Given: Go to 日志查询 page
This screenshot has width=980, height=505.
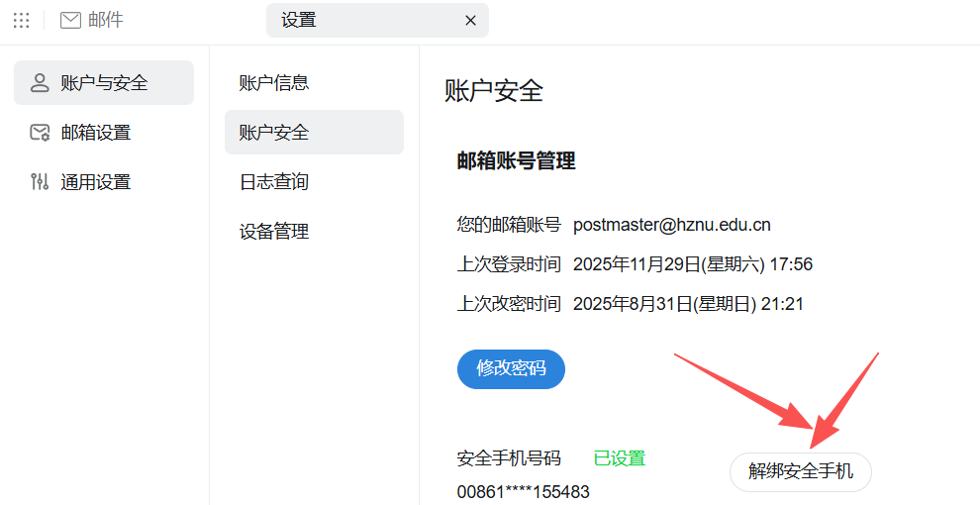Looking at the screenshot, I should coord(274,182).
